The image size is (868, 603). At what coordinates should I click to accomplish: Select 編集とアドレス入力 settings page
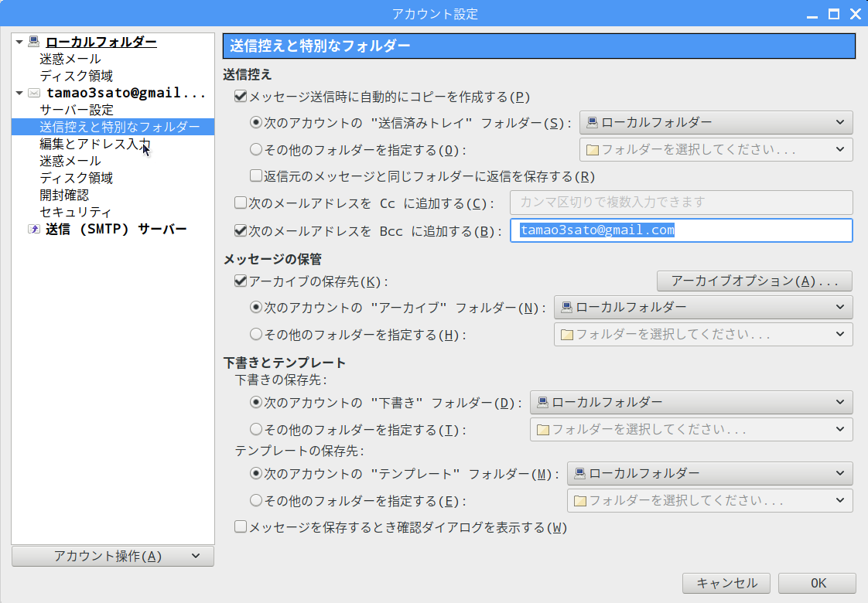coord(94,144)
